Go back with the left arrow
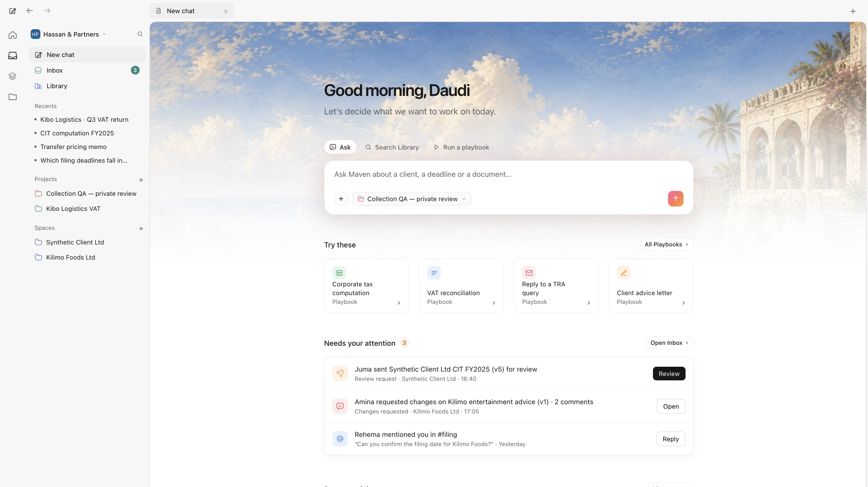Image resolution: width=868 pixels, height=487 pixels. coord(30,11)
